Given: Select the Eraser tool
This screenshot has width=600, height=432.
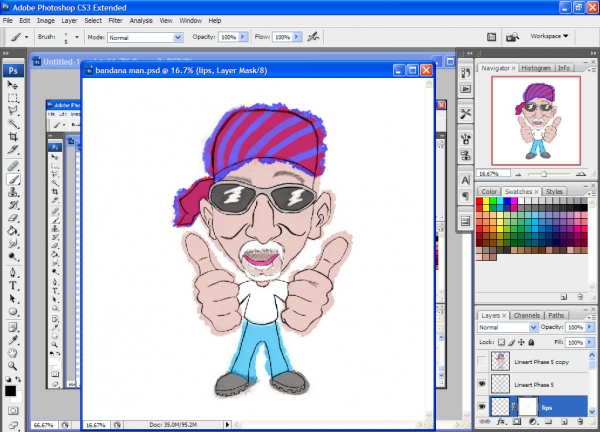Looking at the screenshot, I should [13, 218].
